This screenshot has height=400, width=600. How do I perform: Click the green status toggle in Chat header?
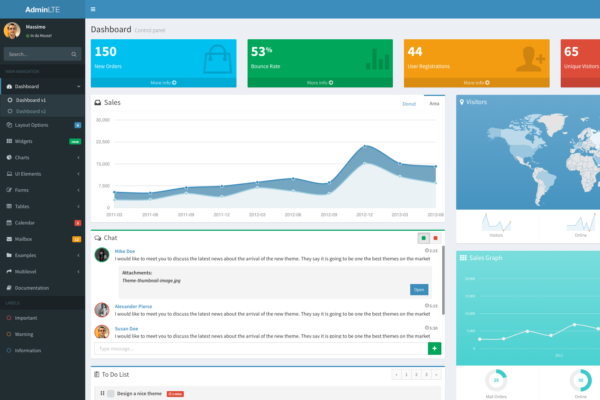(x=424, y=238)
